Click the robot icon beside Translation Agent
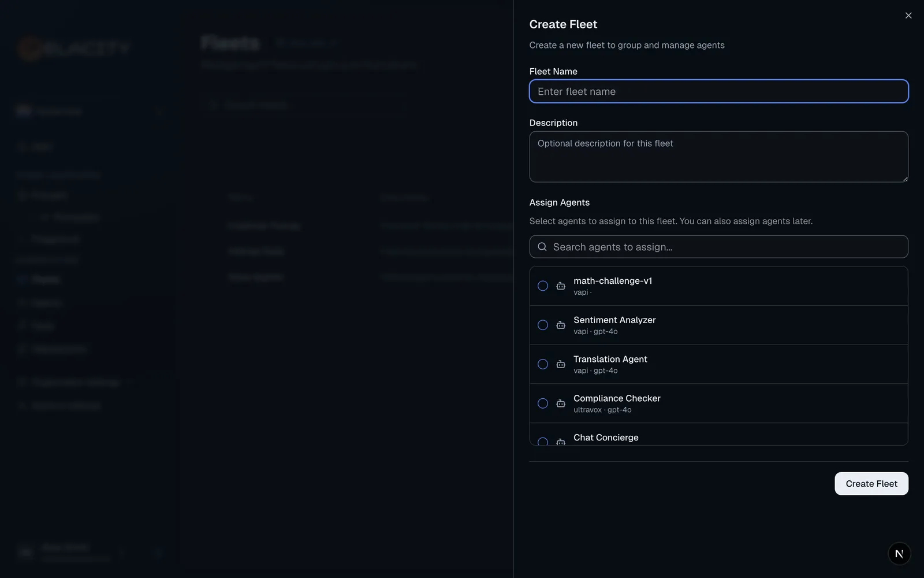Screen dimensions: 924x578 point(561,364)
